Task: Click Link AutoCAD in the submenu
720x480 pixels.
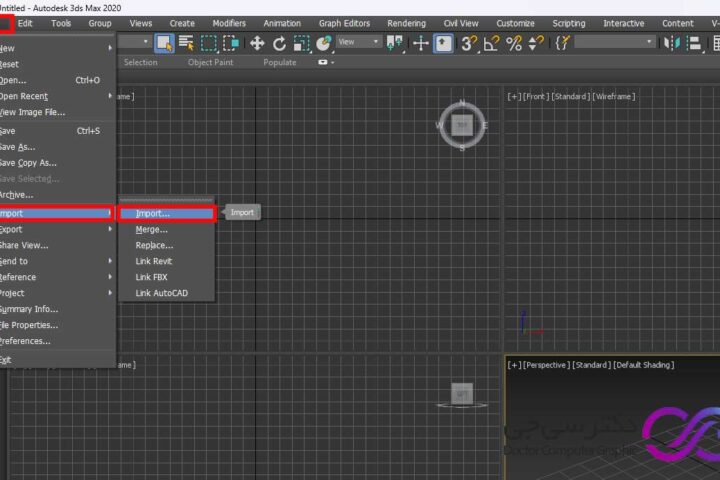Action: pyautogui.click(x=167, y=293)
